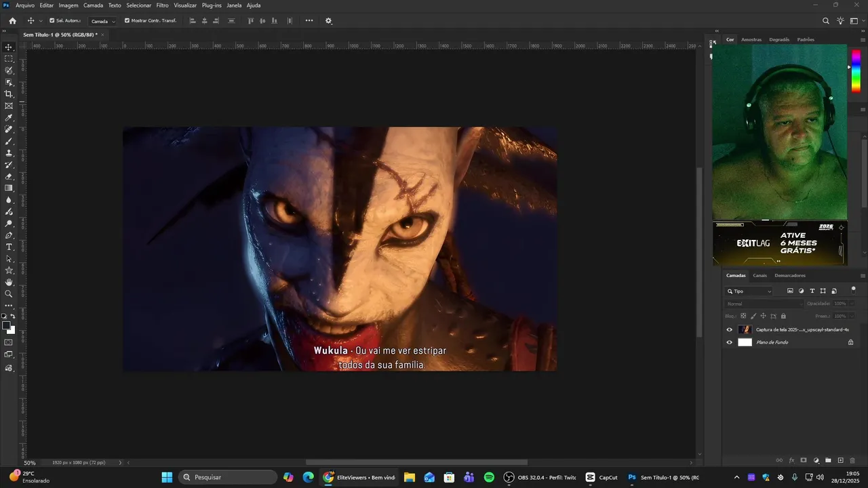Screen dimensions: 868x488
Task: Open the Imagem menu
Action: pos(68,5)
